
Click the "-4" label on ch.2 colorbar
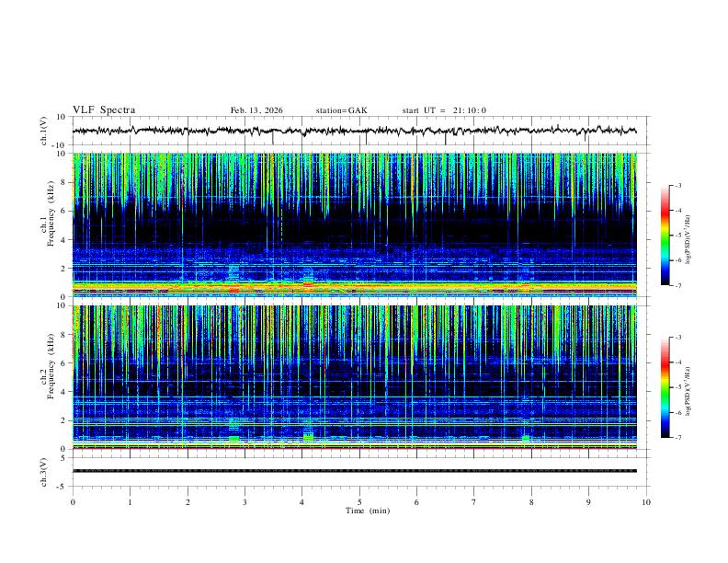tap(677, 362)
